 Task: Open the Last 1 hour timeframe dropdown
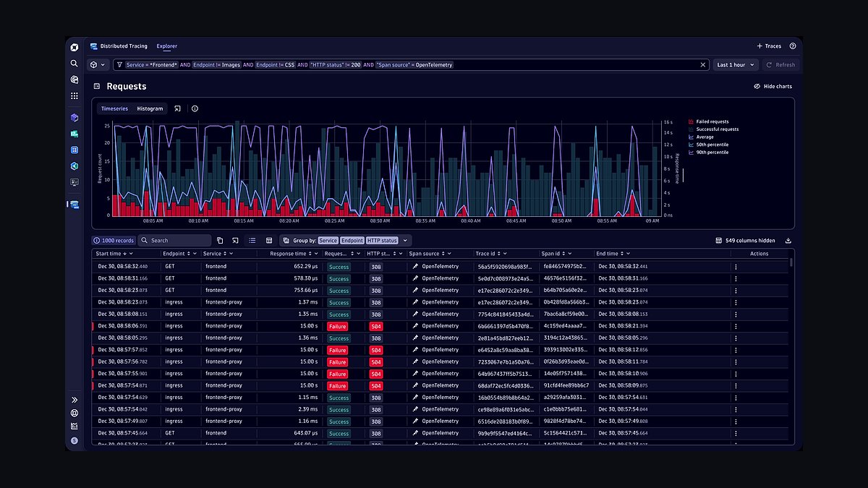pos(736,64)
